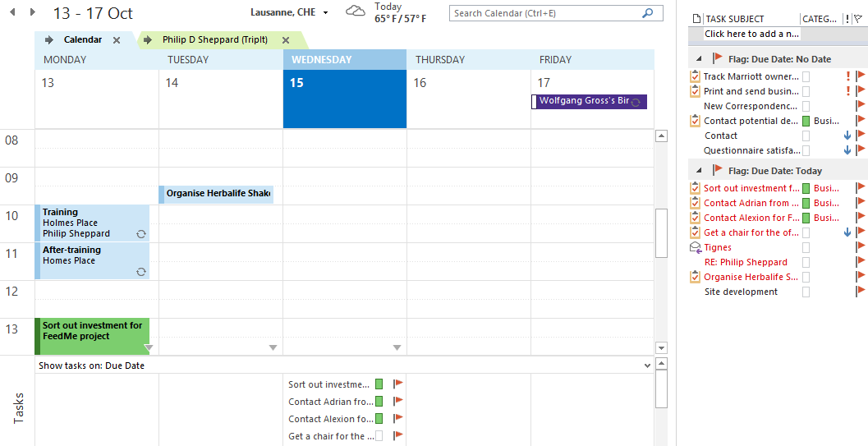
Task: Click the green category swatch of Contact Adrian
Action: tap(379, 402)
